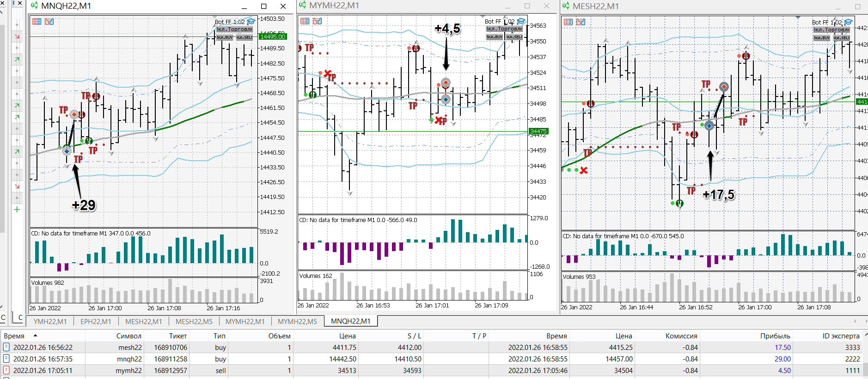Click the green plus icon in left toolbar

pyautogui.click(x=17, y=210)
